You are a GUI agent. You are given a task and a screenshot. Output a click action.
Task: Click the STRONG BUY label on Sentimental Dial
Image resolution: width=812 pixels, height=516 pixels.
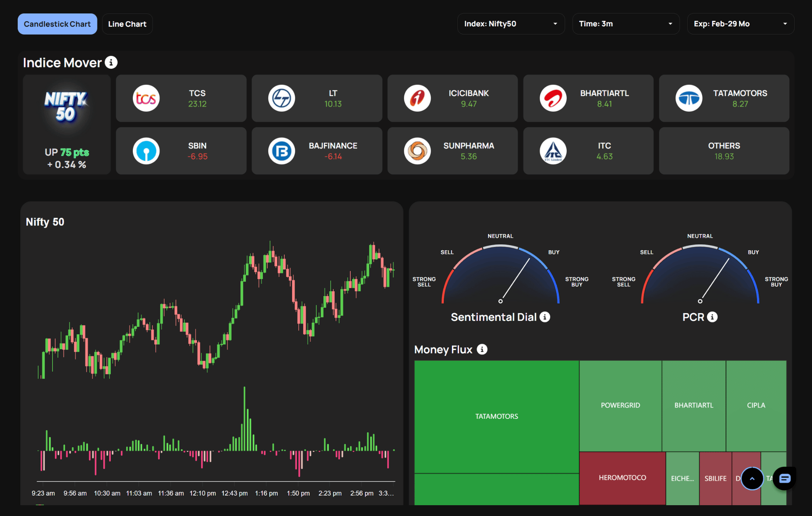click(x=577, y=282)
